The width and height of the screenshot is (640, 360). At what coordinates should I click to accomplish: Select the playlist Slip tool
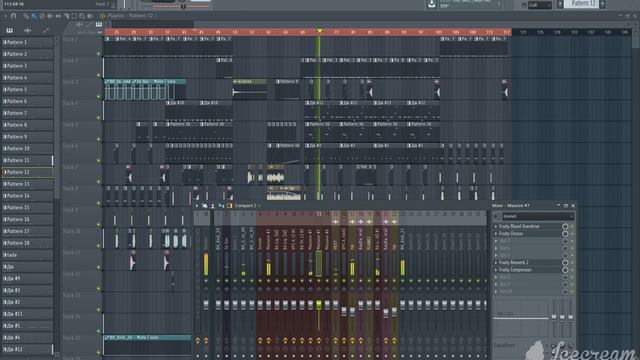tap(58, 16)
